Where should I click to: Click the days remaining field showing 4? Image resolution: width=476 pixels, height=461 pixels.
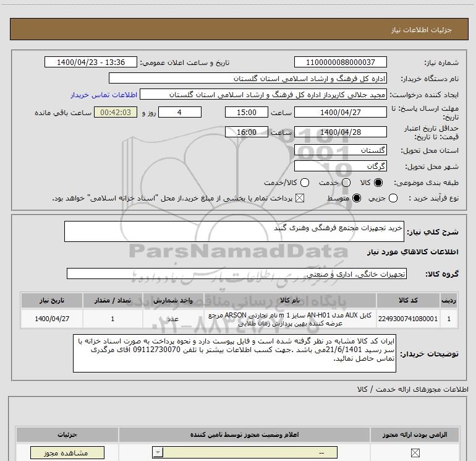[x=180, y=112]
